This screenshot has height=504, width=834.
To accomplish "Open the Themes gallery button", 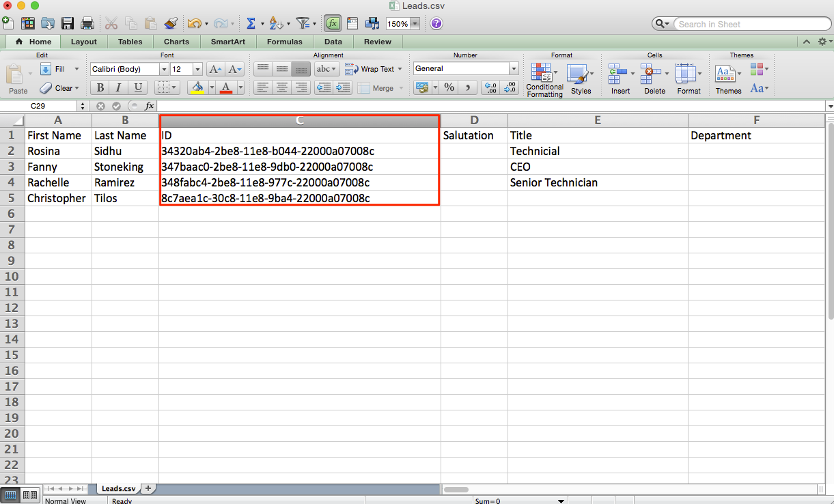I will click(728, 80).
